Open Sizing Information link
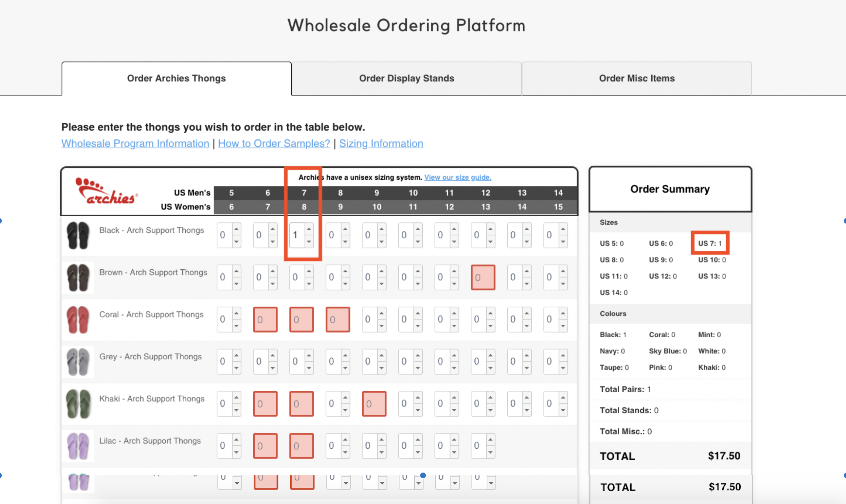 (381, 143)
